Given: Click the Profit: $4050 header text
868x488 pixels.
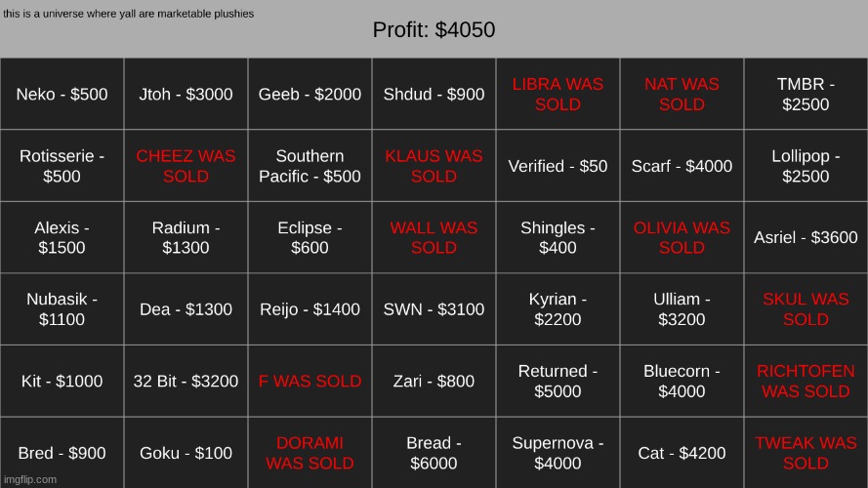Looking at the screenshot, I should click(434, 30).
